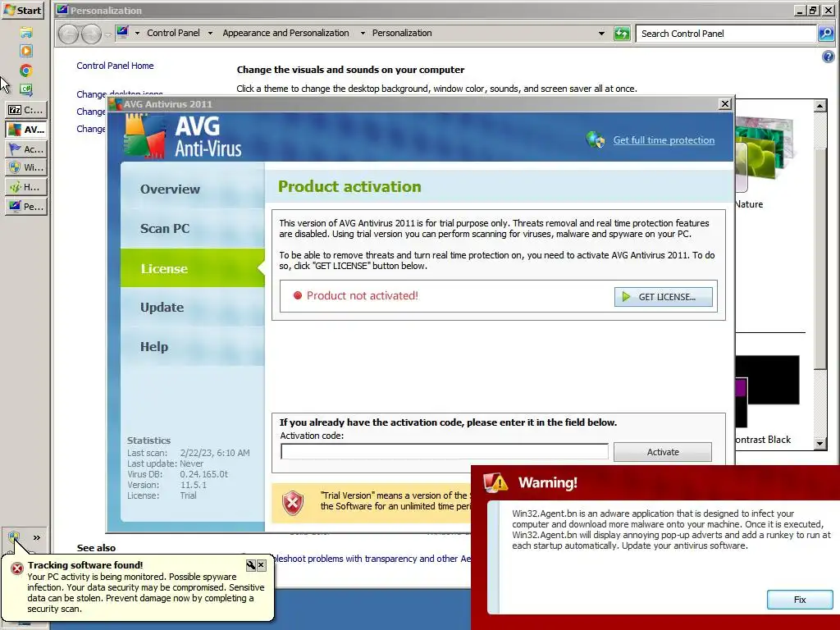
Task: Close the Tracking software found balloon
Action: [262, 565]
